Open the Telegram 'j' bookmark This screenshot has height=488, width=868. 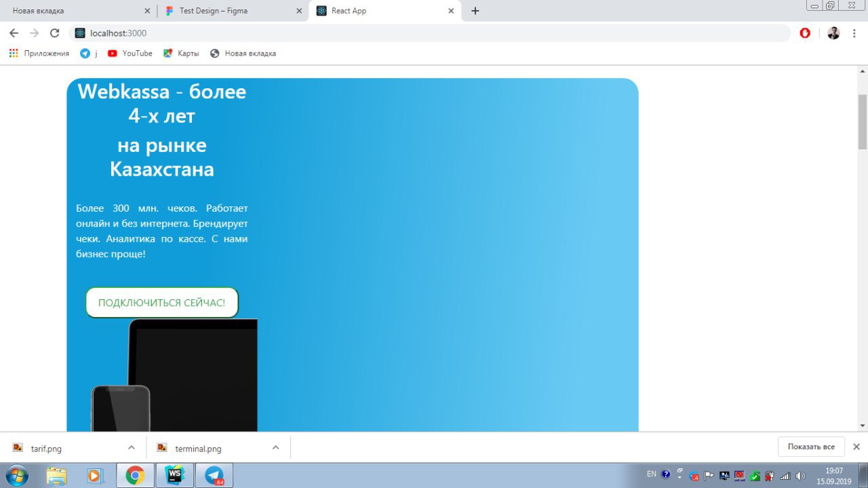(x=89, y=53)
